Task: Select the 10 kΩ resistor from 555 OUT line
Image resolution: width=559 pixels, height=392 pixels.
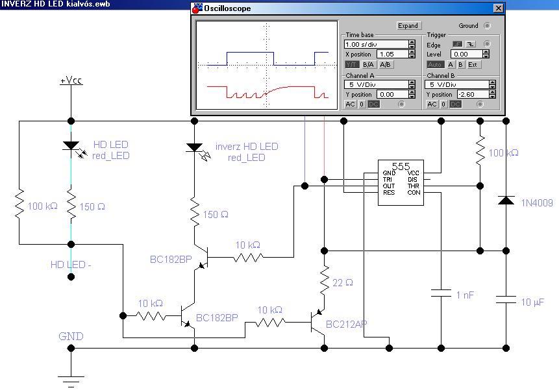Action: tap(249, 257)
